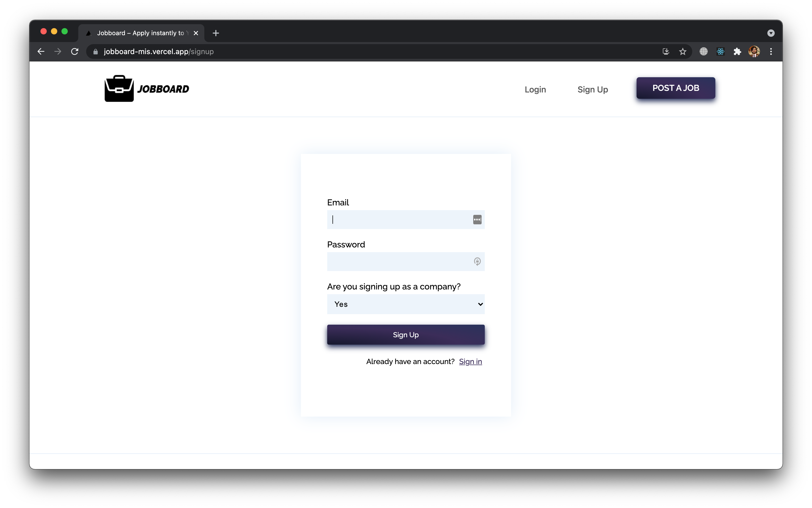Click password generator icon in Password field
Screen dimensions: 812x508
click(x=477, y=261)
